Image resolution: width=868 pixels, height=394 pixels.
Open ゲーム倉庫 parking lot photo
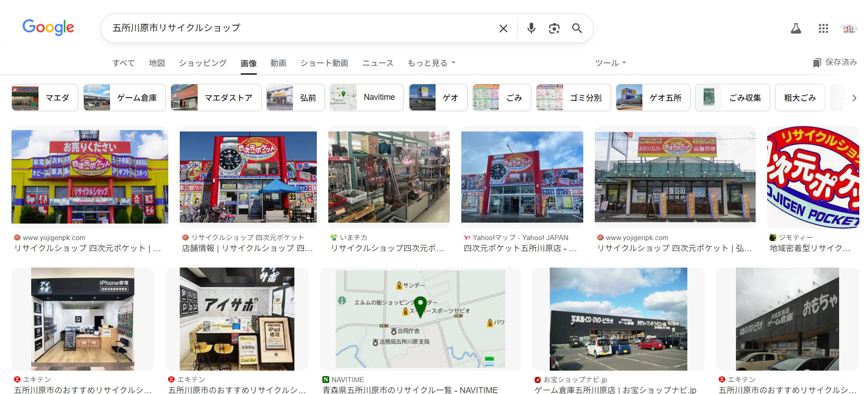click(x=619, y=319)
